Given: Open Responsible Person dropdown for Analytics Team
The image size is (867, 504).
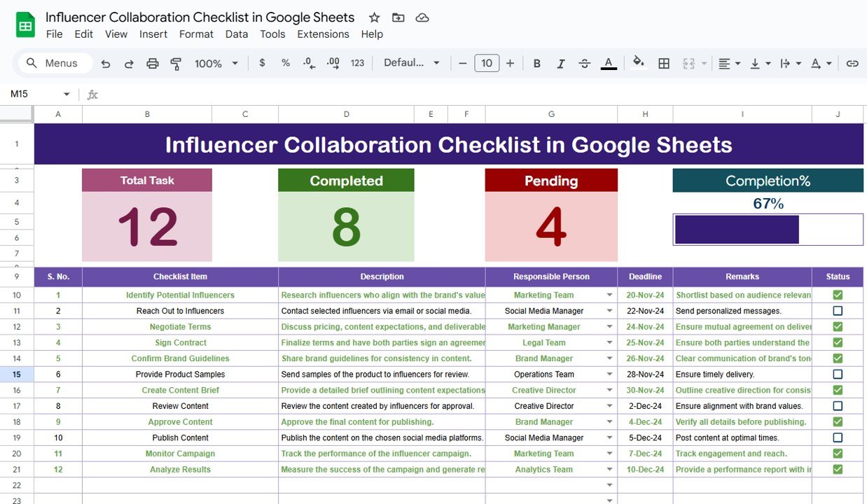Looking at the screenshot, I should (609, 470).
